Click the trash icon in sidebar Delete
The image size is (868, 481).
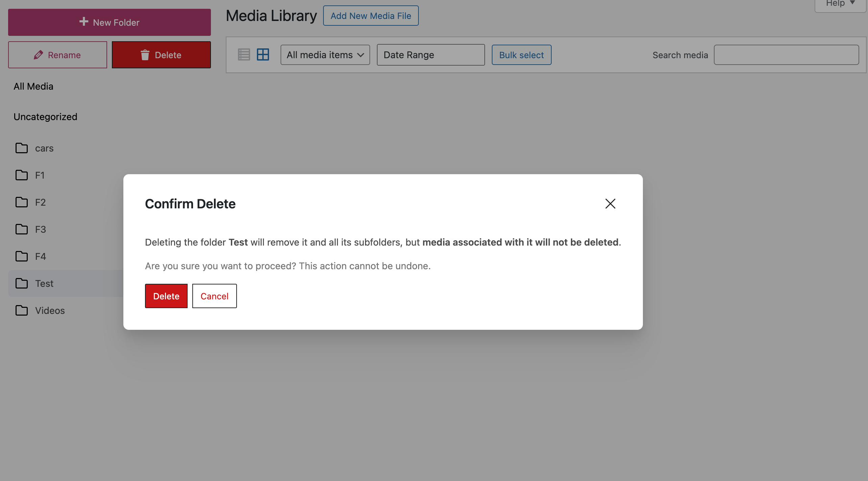[145, 55]
